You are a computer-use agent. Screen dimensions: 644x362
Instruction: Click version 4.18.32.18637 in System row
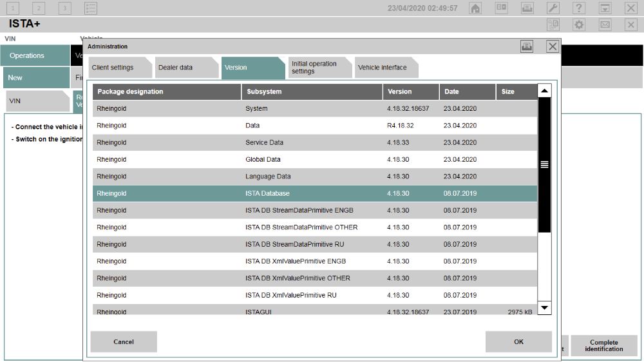point(408,108)
